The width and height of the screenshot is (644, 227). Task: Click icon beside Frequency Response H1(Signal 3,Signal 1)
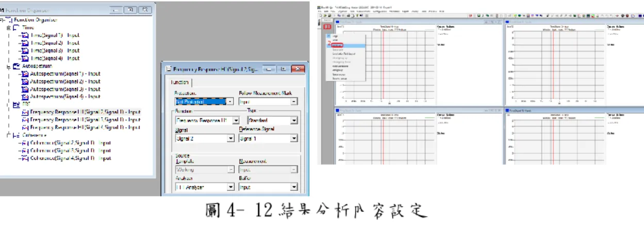point(25,119)
